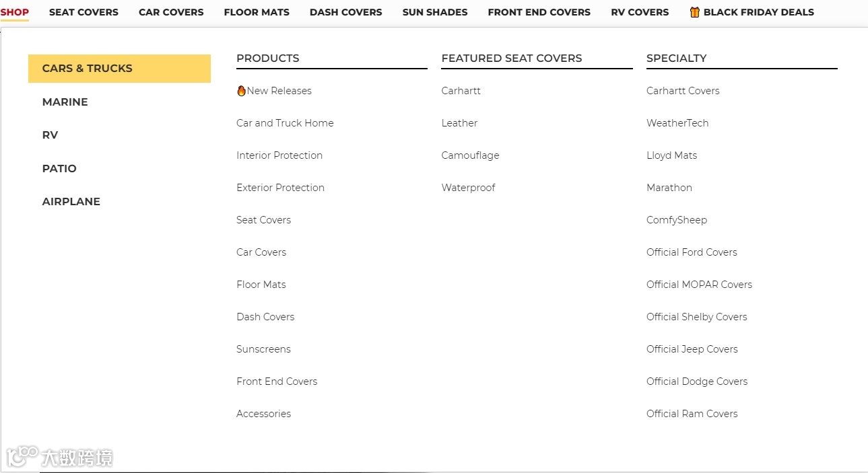Open the SUN SHADES navigation item

435,12
